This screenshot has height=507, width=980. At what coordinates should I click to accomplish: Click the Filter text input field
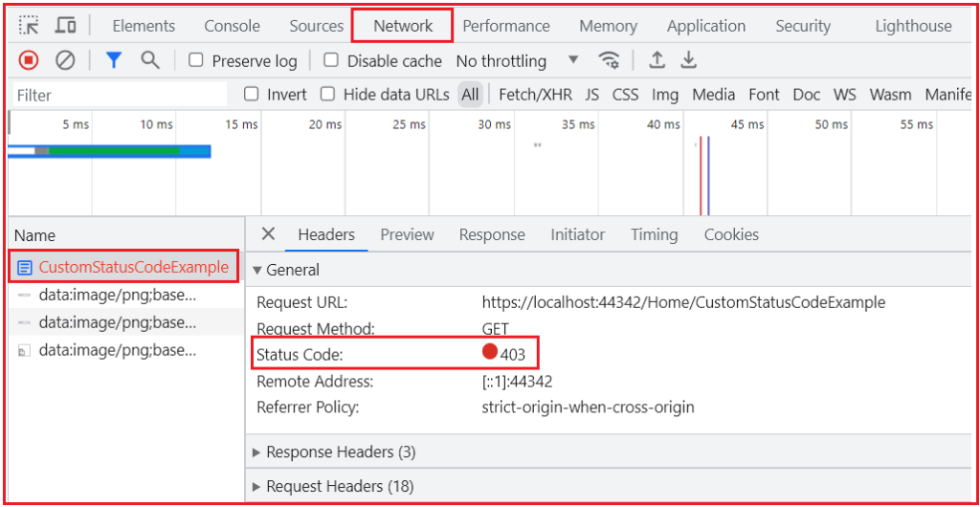point(120,95)
